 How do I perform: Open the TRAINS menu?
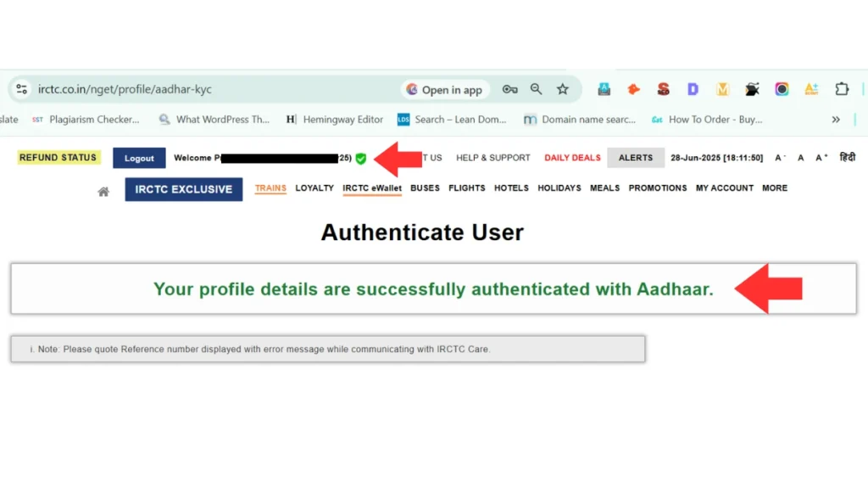[x=270, y=188]
